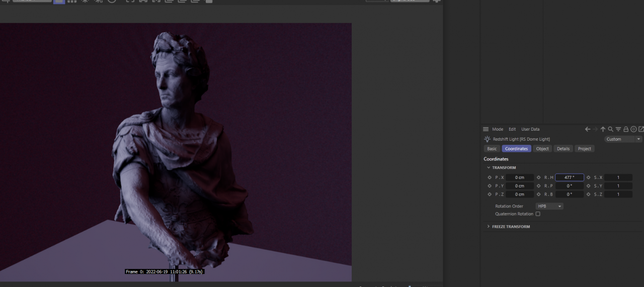Open the Edit menu in attribute manager
644x287 pixels.
point(512,129)
